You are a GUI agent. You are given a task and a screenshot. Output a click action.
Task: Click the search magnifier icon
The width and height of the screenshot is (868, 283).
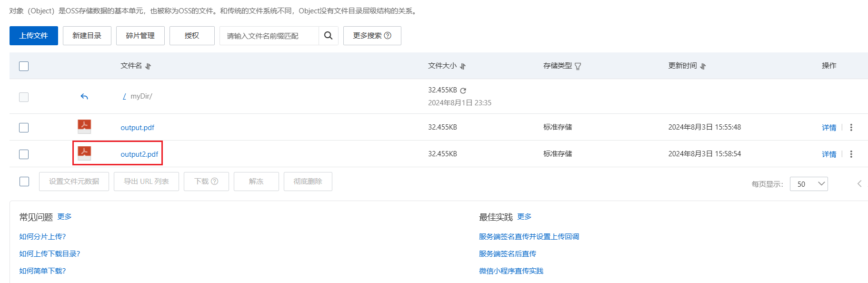(x=328, y=36)
